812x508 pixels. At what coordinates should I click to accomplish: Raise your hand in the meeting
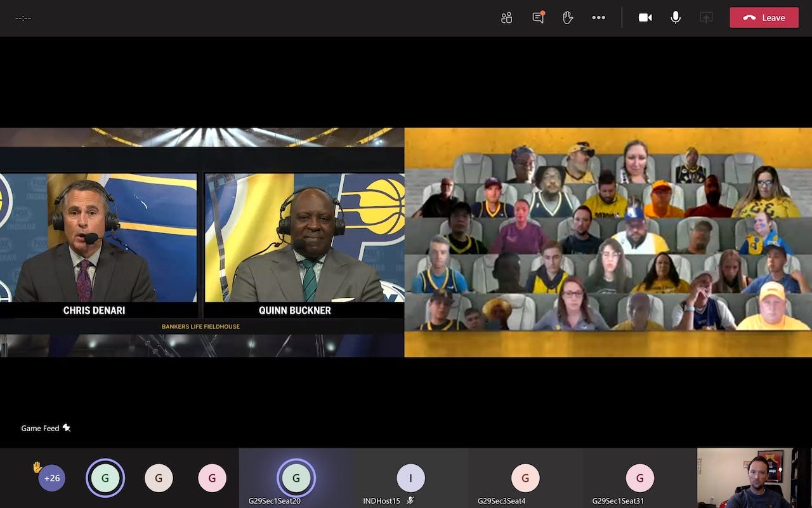coord(568,18)
